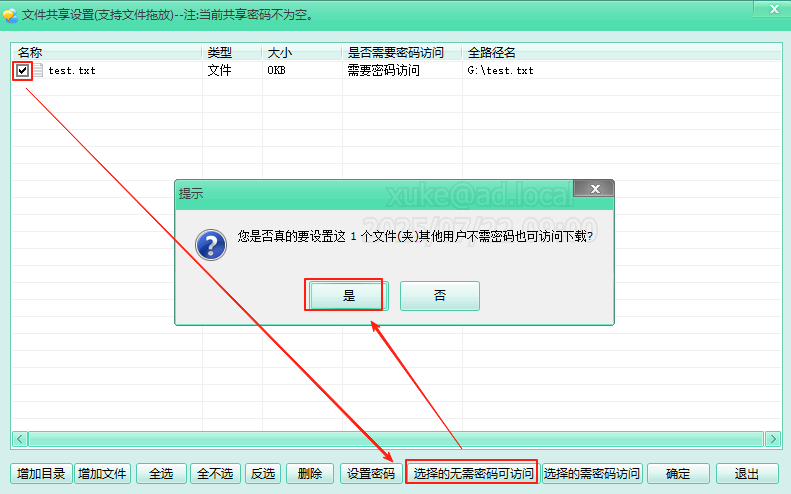This screenshot has width=791, height=494.
Task: Open 设置密码 to set share password
Action: (x=369, y=474)
